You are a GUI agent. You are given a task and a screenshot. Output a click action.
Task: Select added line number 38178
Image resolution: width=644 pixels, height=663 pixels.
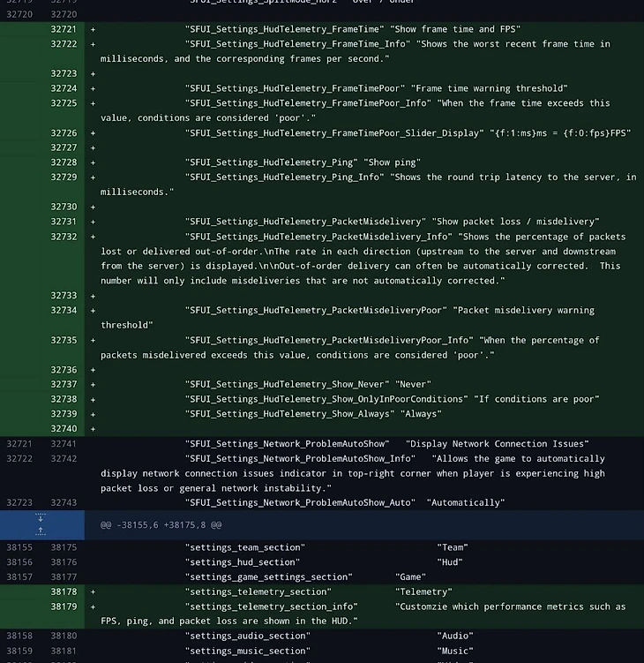point(64,592)
